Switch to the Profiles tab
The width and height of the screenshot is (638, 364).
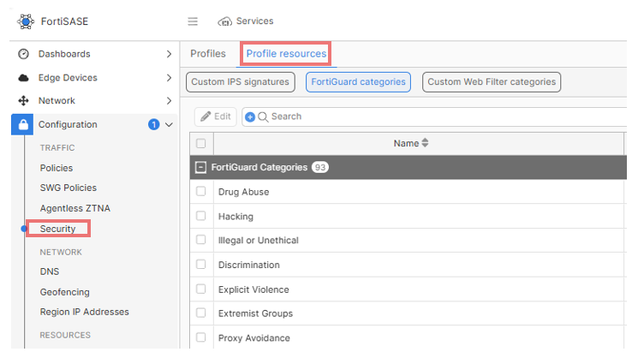208,54
